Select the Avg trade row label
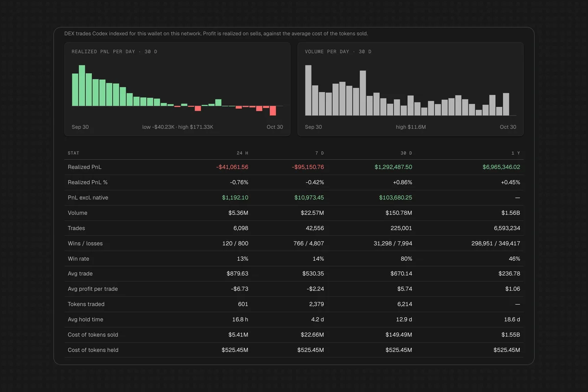The height and width of the screenshot is (392, 588). click(80, 273)
